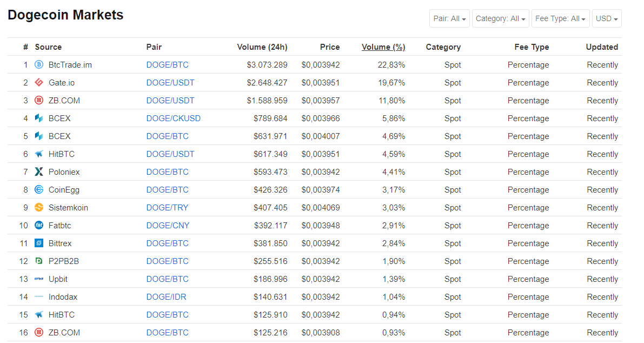Select the Upbit source name
The height and width of the screenshot is (343, 644).
58,279
